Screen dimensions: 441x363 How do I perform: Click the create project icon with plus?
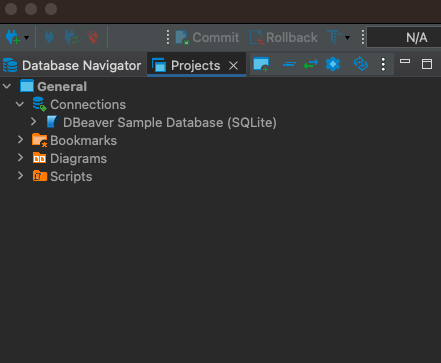tap(261, 64)
